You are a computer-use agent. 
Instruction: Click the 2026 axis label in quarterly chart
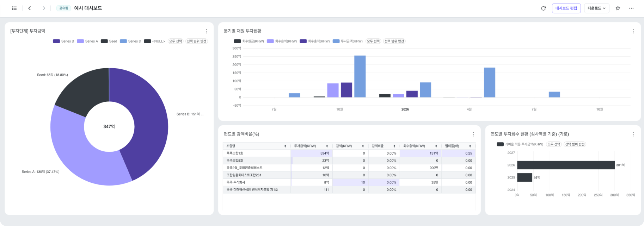click(405, 109)
